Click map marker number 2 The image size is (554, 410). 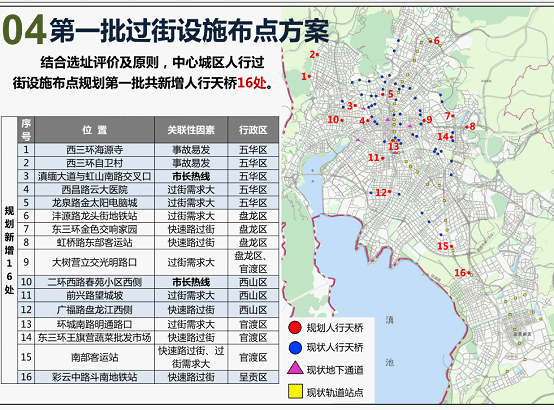click(312, 54)
